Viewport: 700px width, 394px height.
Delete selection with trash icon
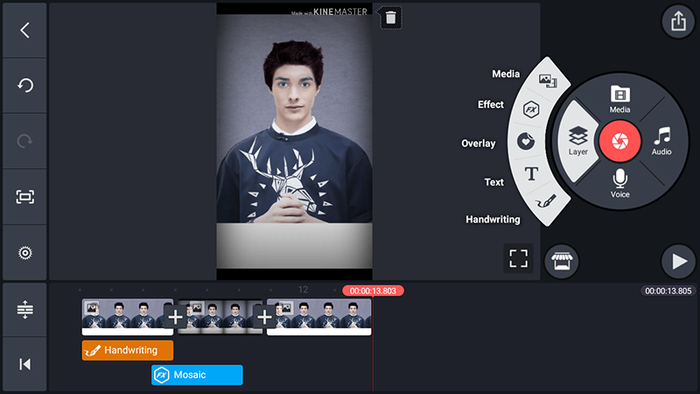(x=391, y=18)
